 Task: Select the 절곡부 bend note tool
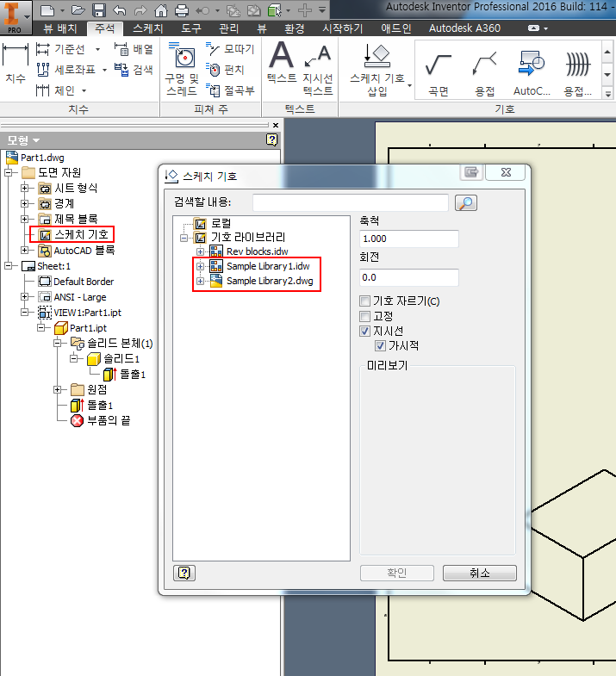(x=230, y=90)
